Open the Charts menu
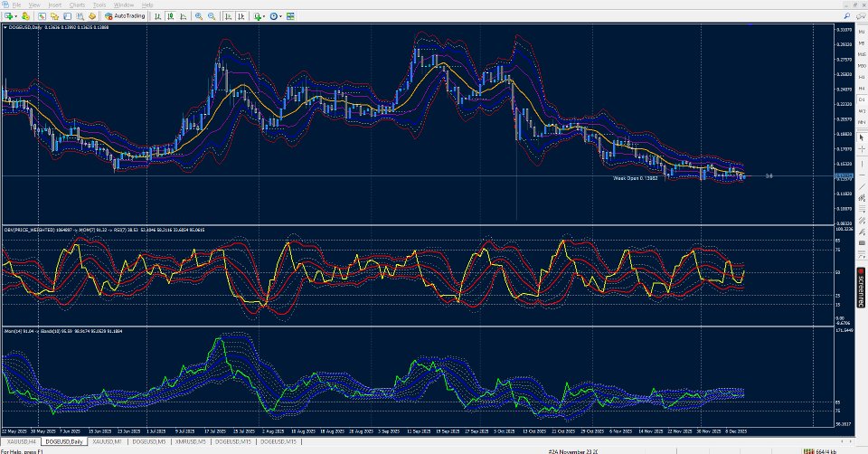Image resolution: width=868 pixels, height=454 pixels. pos(77,5)
